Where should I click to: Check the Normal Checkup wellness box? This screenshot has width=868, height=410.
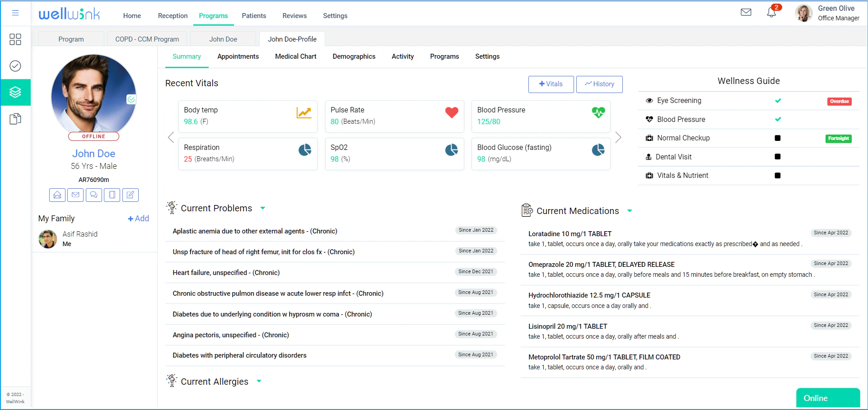coord(778,138)
